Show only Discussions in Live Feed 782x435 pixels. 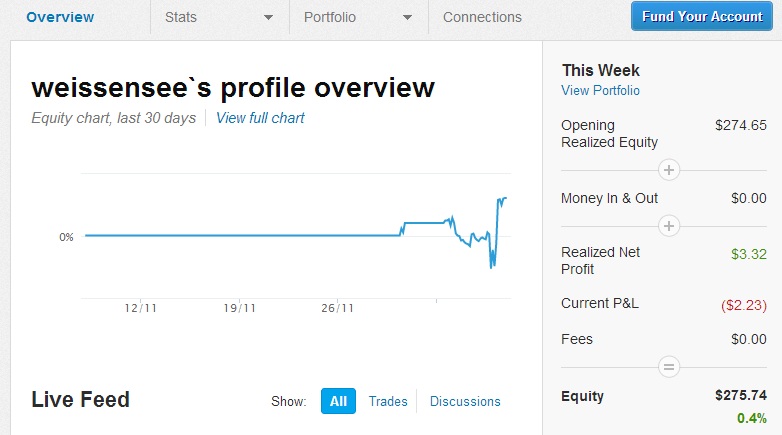(x=465, y=401)
